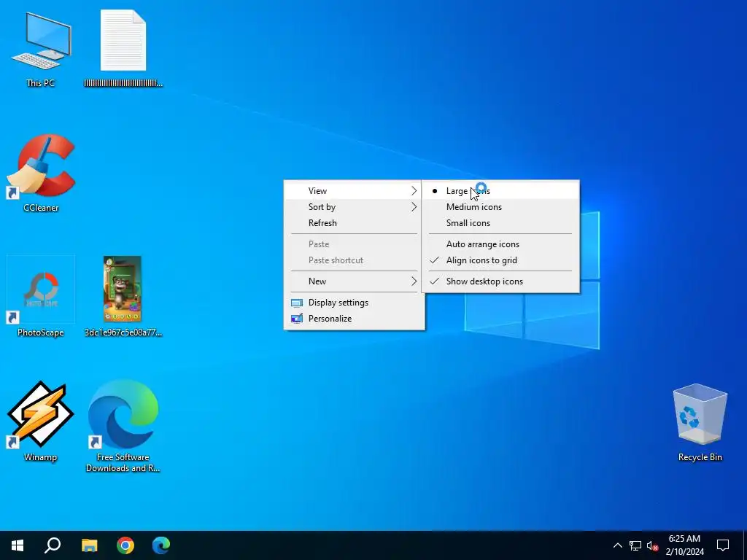Toggle Show desktop icons

click(x=500, y=281)
